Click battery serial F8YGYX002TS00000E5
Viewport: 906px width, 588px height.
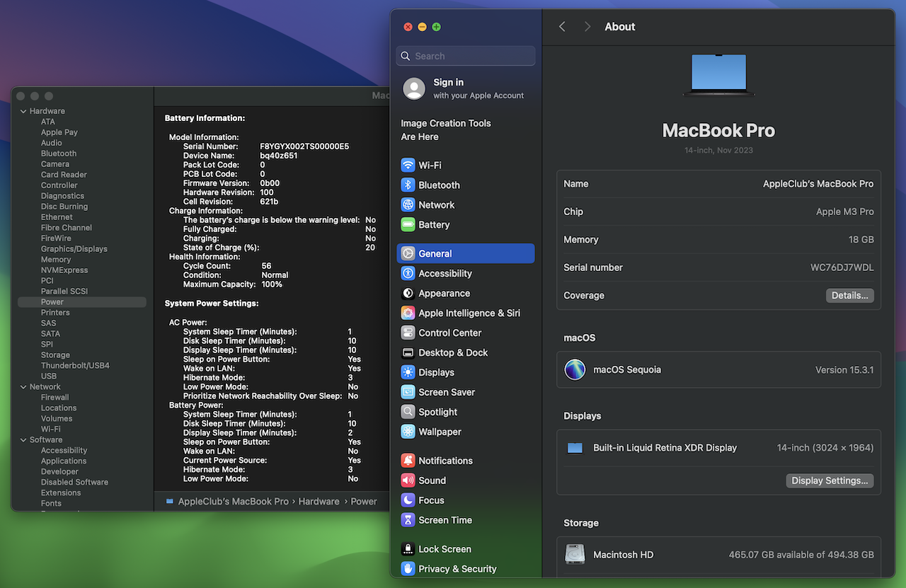(304, 146)
